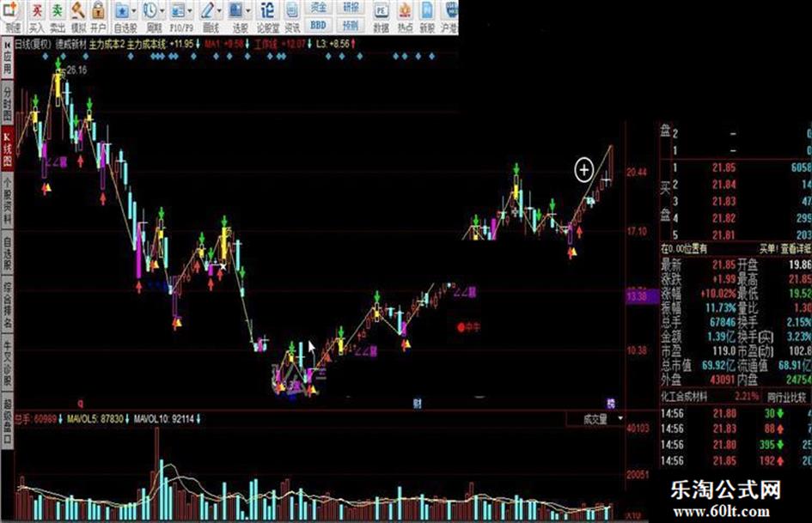The height and width of the screenshot is (523, 812).
Task: Click the 卖出 (sell) toolbar icon
Action: pos(57,16)
